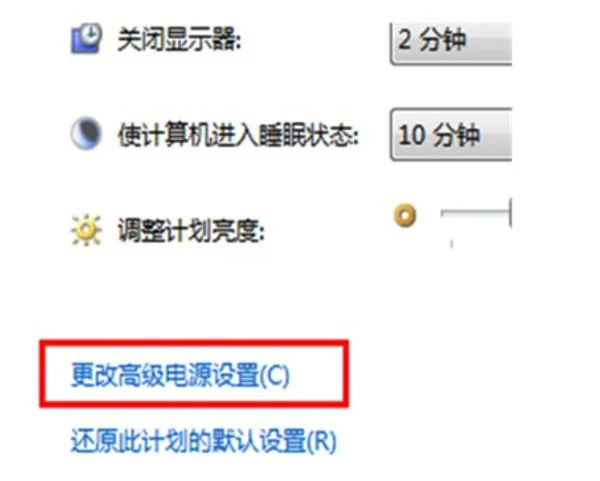Change the computer sleep time from 10 分钟
Viewport: 600px width, 481px height.
point(451,134)
